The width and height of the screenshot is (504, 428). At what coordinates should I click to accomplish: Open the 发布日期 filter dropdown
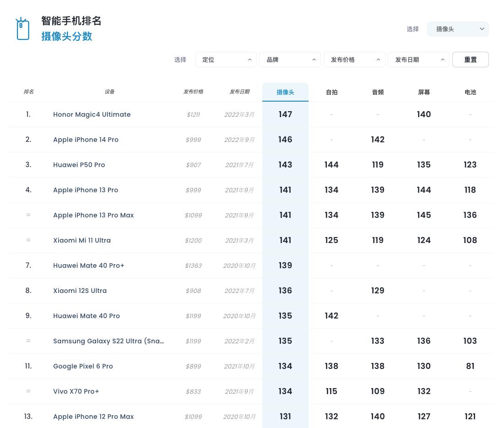418,60
